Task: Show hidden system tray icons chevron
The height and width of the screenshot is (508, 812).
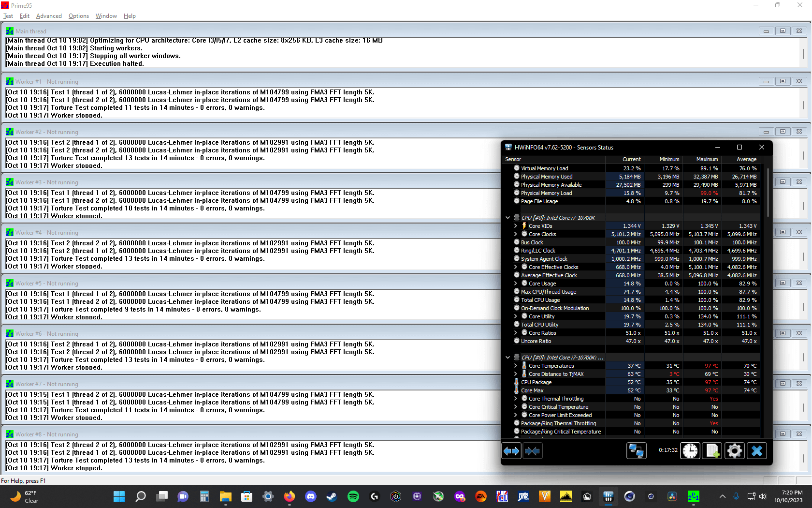Action: pos(722,496)
